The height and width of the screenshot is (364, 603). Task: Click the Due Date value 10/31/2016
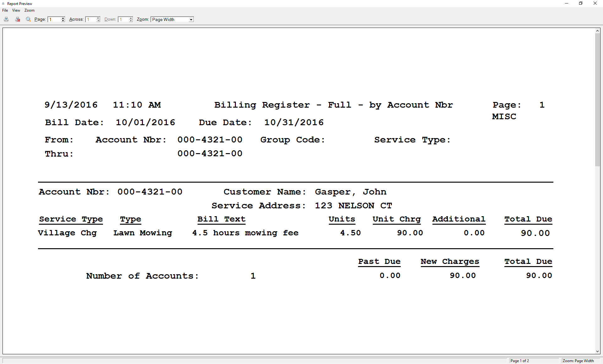point(294,122)
